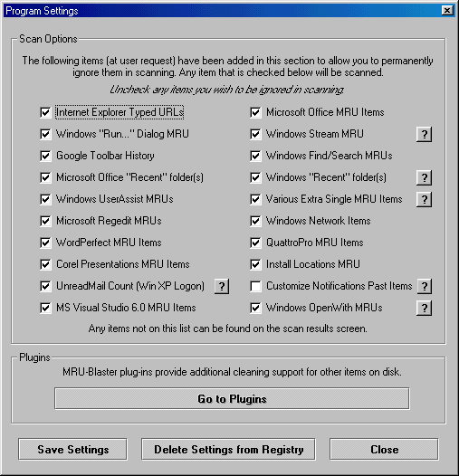The height and width of the screenshot is (476, 459).
Task: Disable Google Toolbar History scanning
Action: point(45,156)
